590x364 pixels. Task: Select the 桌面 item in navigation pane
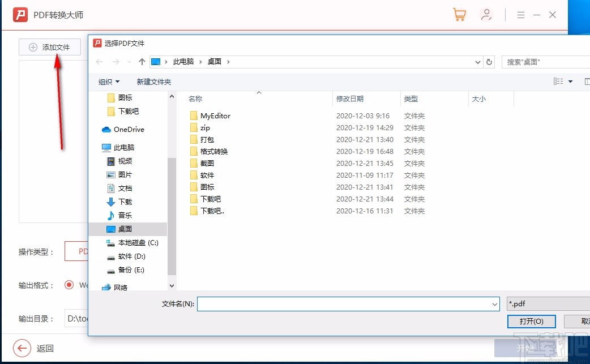pyautogui.click(x=126, y=229)
